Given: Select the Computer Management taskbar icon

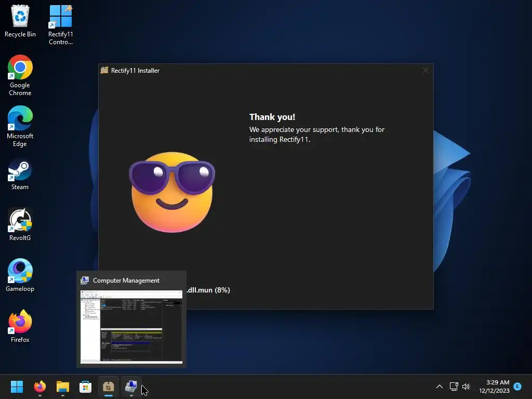Looking at the screenshot, I should click(x=131, y=387).
